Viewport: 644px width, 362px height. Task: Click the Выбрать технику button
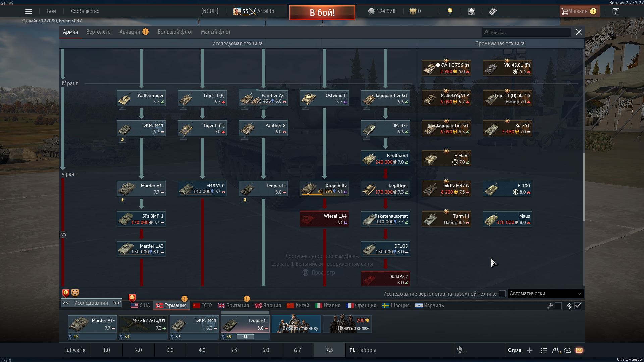coord(296,324)
